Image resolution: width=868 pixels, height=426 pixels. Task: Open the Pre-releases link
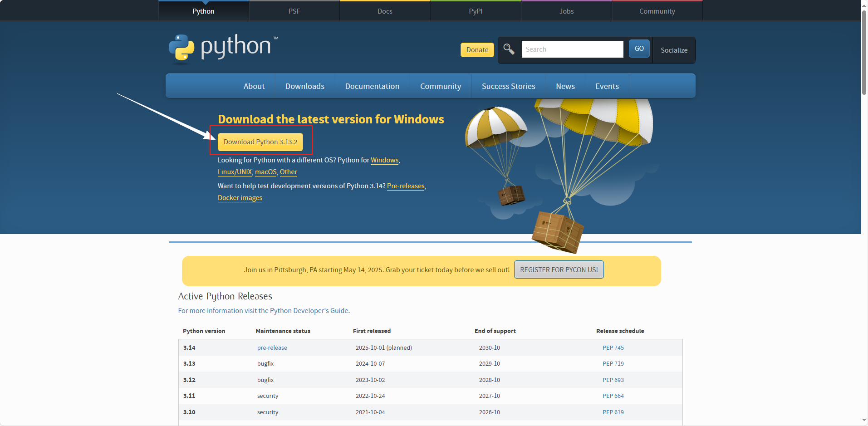(406, 186)
